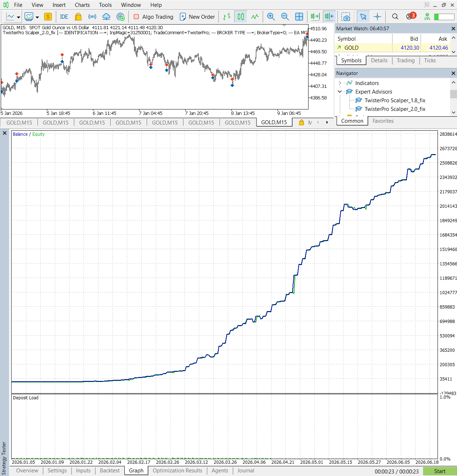Open the File menu
Image resolution: width=457 pixels, height=476 pixels.
[18, 5]
